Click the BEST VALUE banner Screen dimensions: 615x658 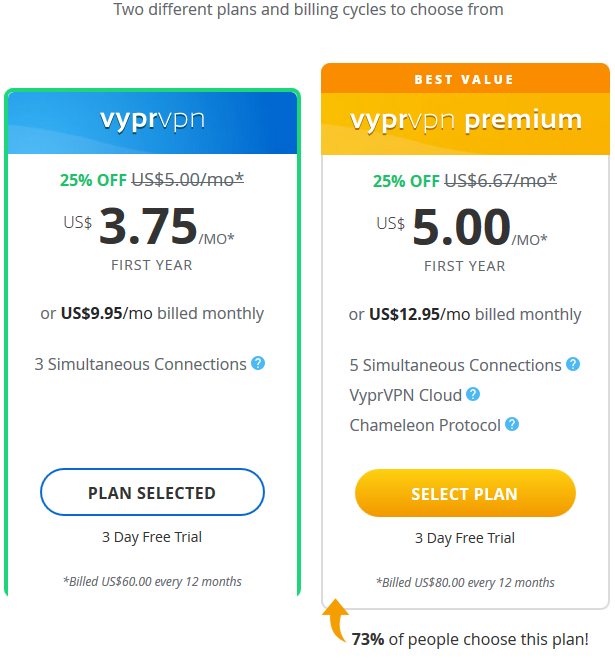coord(465,78)
